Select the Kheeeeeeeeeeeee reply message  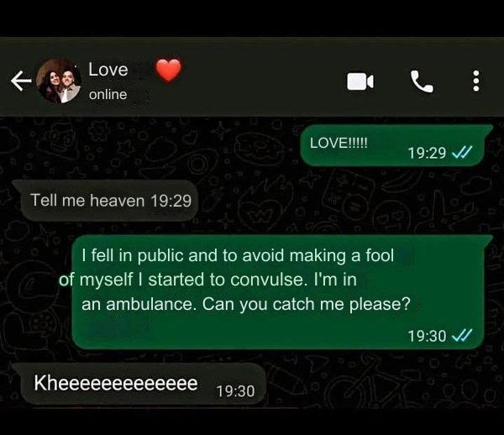(139, 383)
